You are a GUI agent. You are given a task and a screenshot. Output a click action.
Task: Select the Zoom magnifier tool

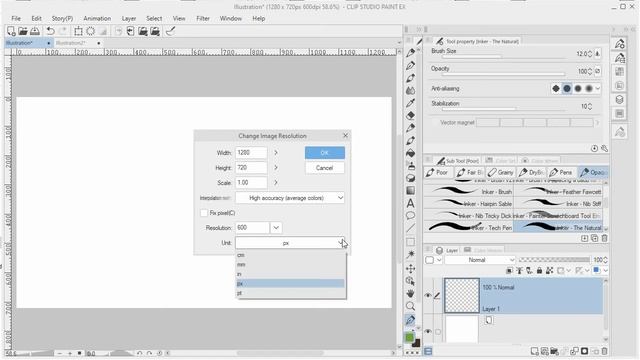click(411, 306)
